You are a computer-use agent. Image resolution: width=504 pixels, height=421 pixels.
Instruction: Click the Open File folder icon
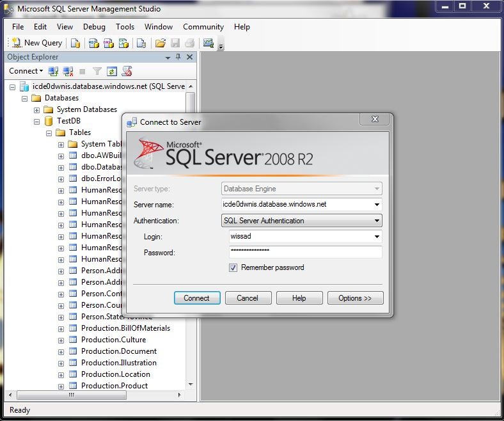click(x=160, y=43)
